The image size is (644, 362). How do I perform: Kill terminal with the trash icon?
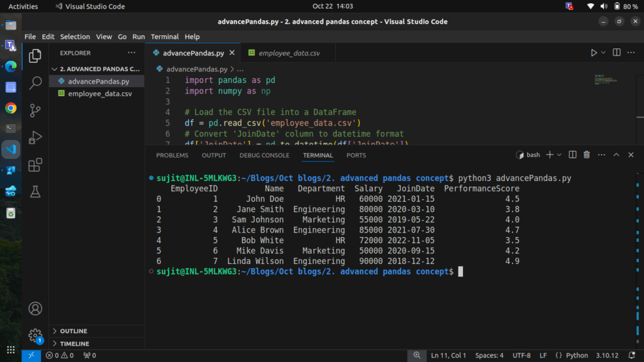[587, 155]
